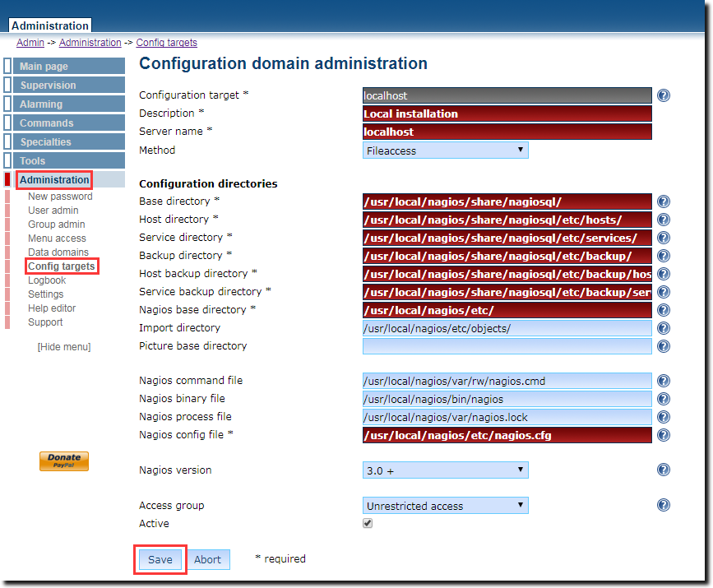Follow the Admin breadcrumb link
Image resolution: width=713 pixels, height=588 pixels.
point(30,42)
